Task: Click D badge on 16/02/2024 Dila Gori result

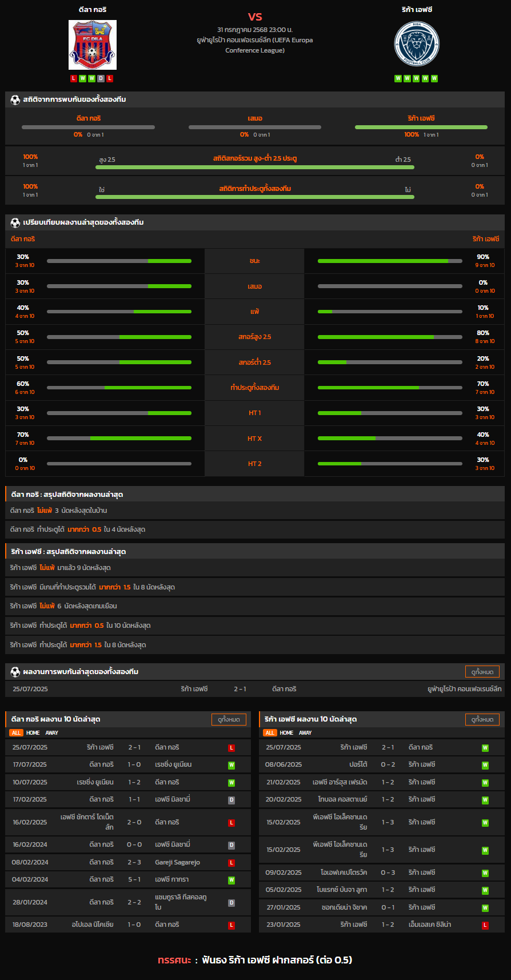Action: [231, 845]
